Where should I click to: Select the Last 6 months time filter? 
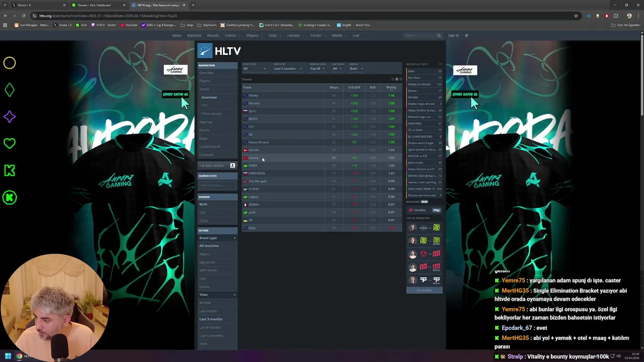[210, 327]
